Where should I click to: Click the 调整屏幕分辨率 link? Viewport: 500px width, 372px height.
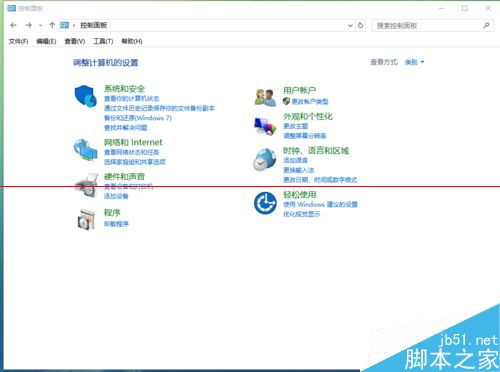pyautogui.click(x=305, y=136)
